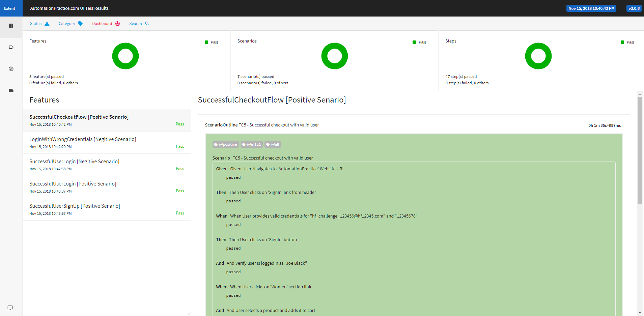Click the '7 scenario(s) passed' text
Viewport: 644px width, 316px height.
tap(256, 77)
